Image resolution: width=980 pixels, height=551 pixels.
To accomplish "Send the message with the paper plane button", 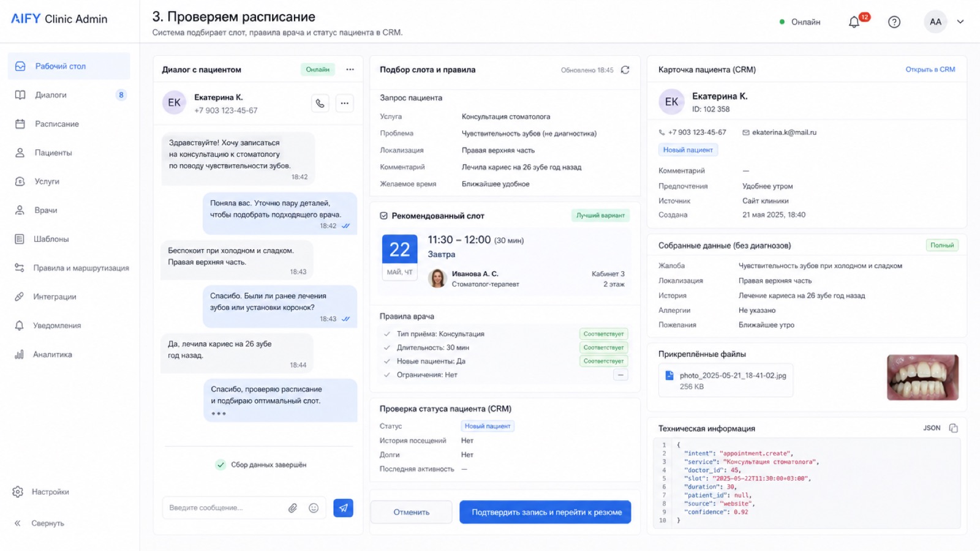I will [x=343, y=508].
